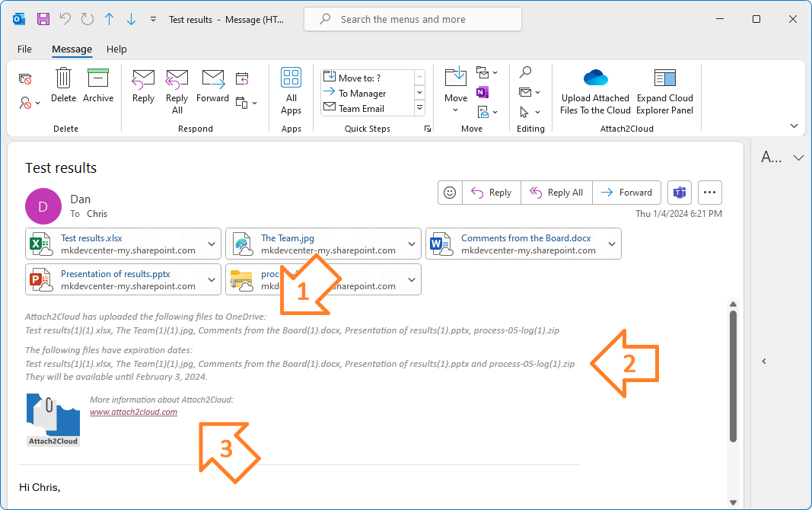The width and height of the screenshot is (812, 510).
Task: Open dropdown for the zip attachment
Action: click(x=412, y=279)
